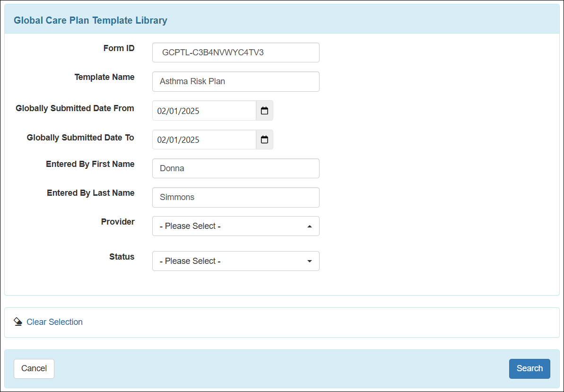Click the Entered By Last Name label
Screen dimensions: 564x392
click(x=91, y=193)
